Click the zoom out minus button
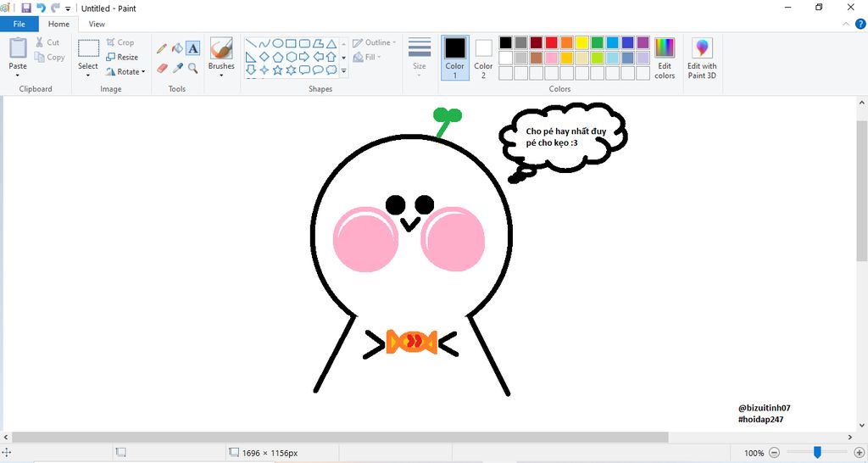The image size is (868, 463). pos(775,453)
